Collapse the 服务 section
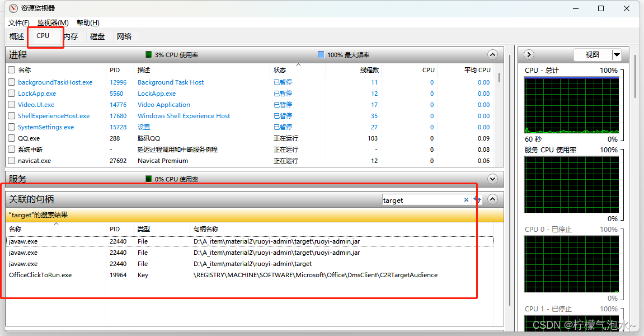644x336 pixels. (x=492, y=179)
